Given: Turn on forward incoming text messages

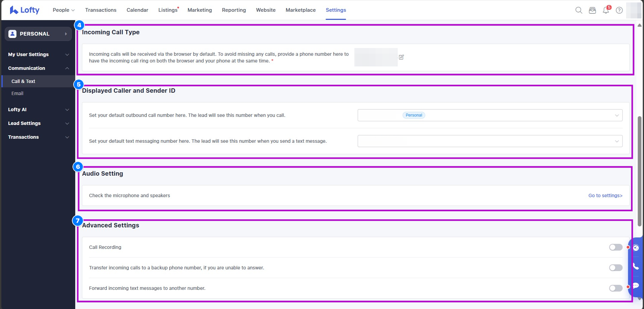Looking at the screenshot, I should pyautogui.click(x=615, y=288).
